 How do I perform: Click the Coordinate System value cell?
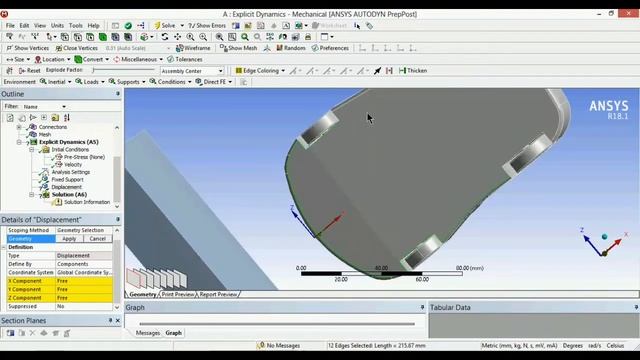pyautogui.click(x=84, y=272)
